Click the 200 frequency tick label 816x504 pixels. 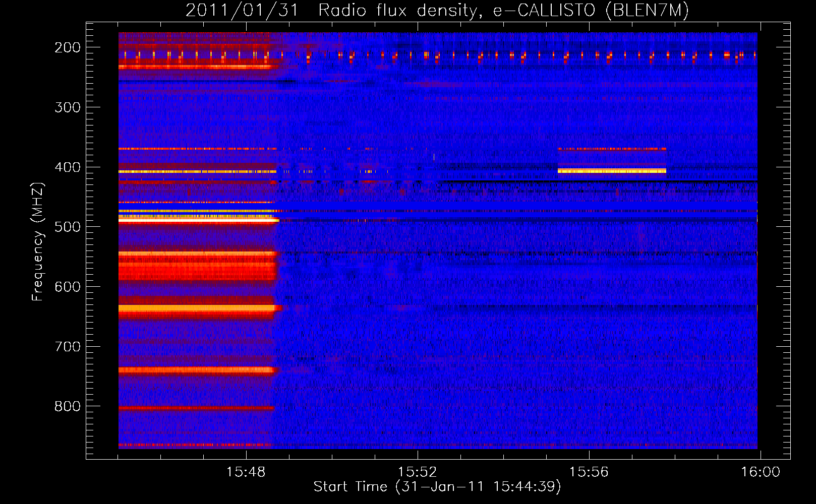click(x=68, y=47)
